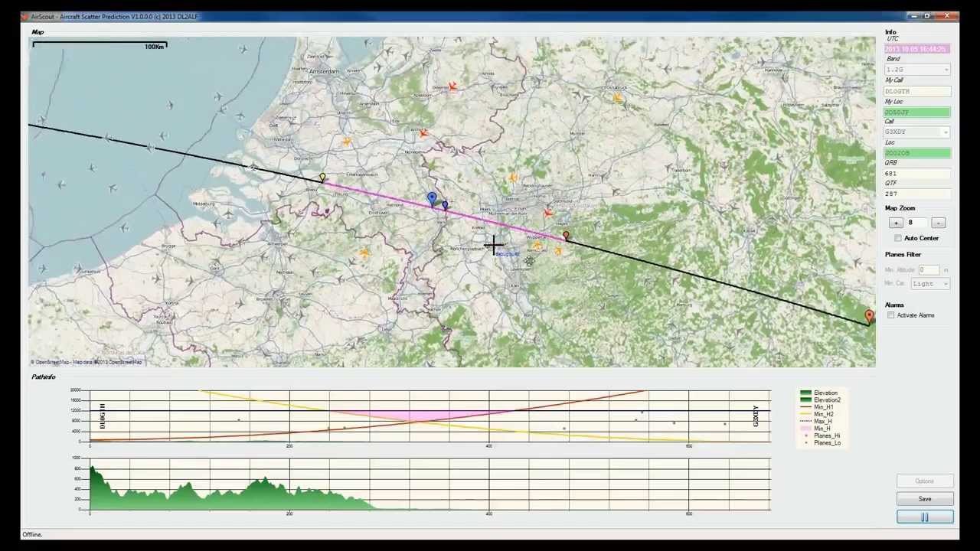Select the yellow pin near Breda

coord(322,178)
